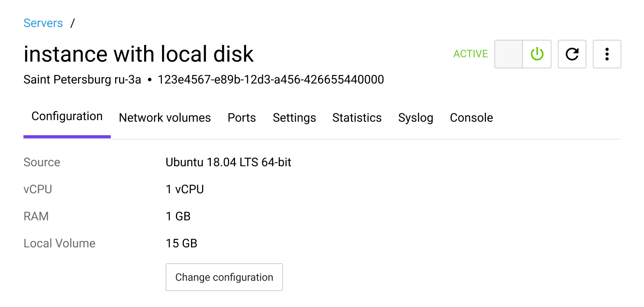Switch the power toggle to the off side
Image resolution: width=644 pixels, height=307 pixels.
click(509, 54)
